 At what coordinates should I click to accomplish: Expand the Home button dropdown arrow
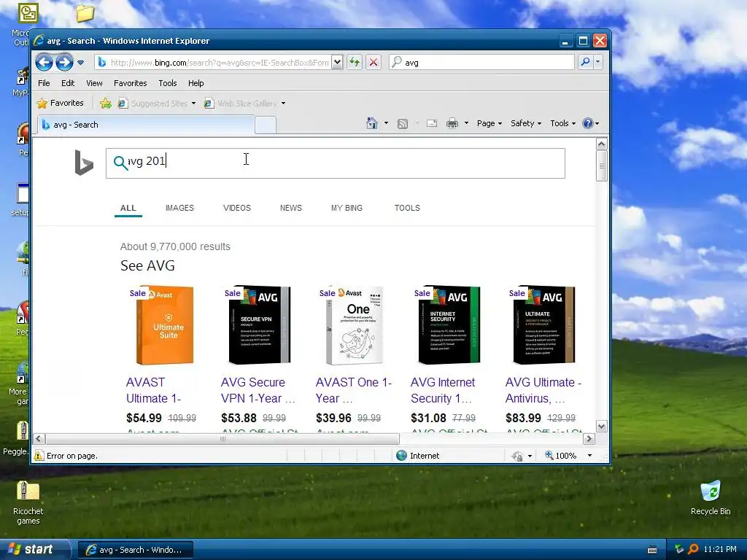pos(386,123)
